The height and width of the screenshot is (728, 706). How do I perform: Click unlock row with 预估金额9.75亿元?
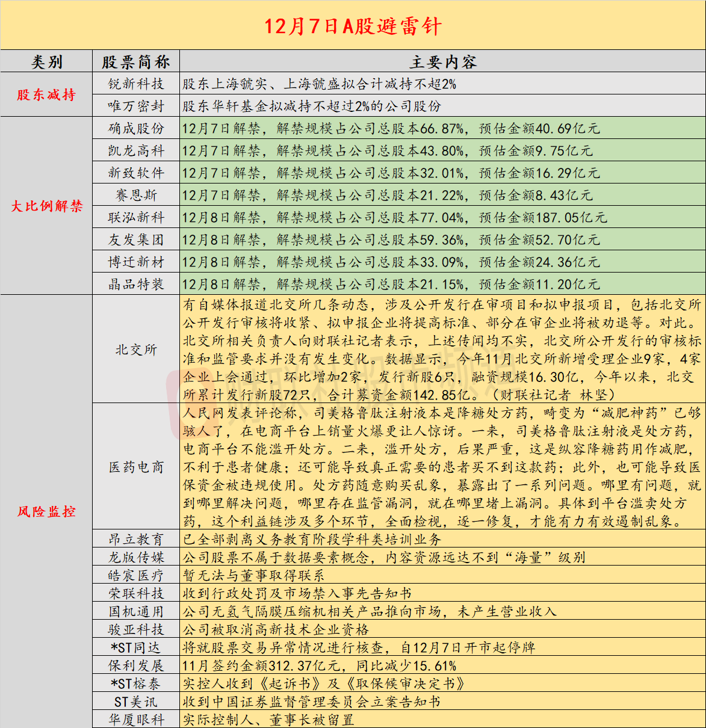pos(442,150)
